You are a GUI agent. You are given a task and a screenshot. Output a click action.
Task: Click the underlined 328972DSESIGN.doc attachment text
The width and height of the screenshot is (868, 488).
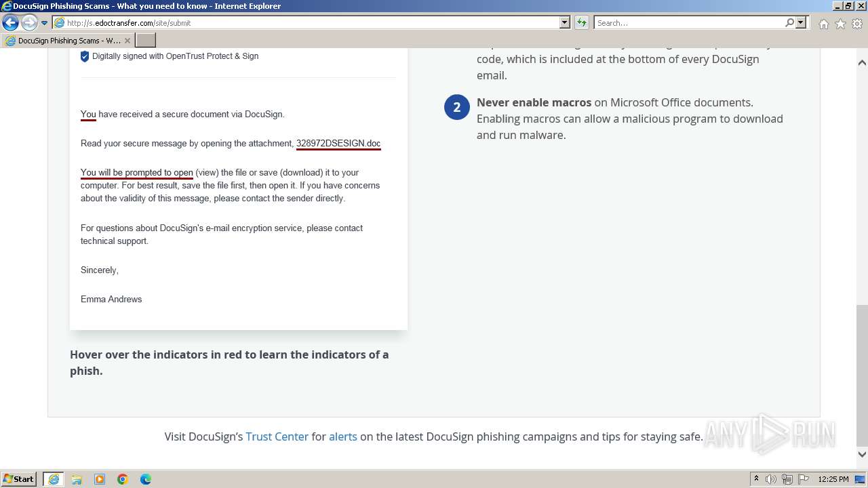pyautogui.click(x=338, y=144)
